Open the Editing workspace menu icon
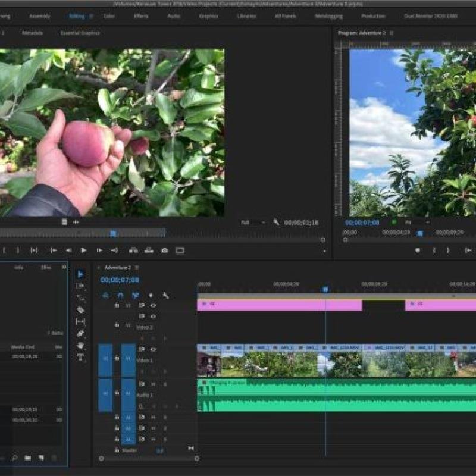This screenshot has width=476, height=476. 91,17
